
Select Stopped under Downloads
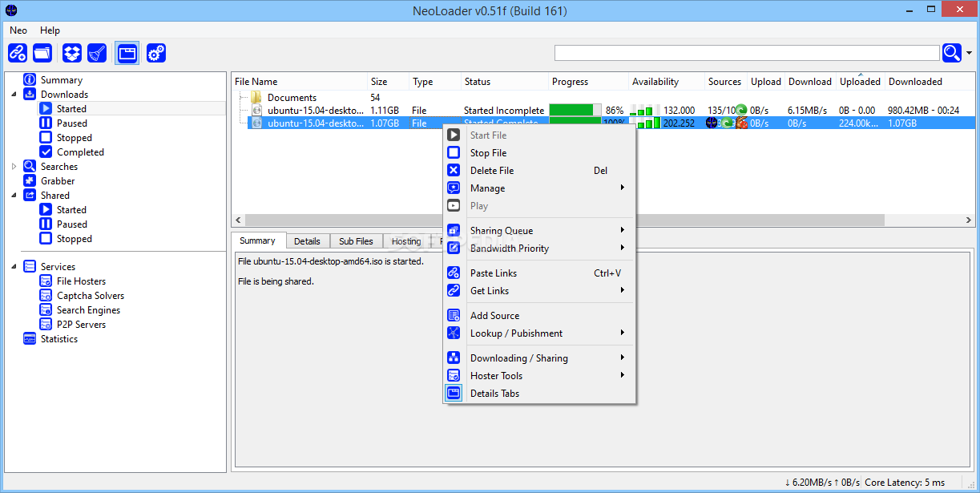(74, 138)
